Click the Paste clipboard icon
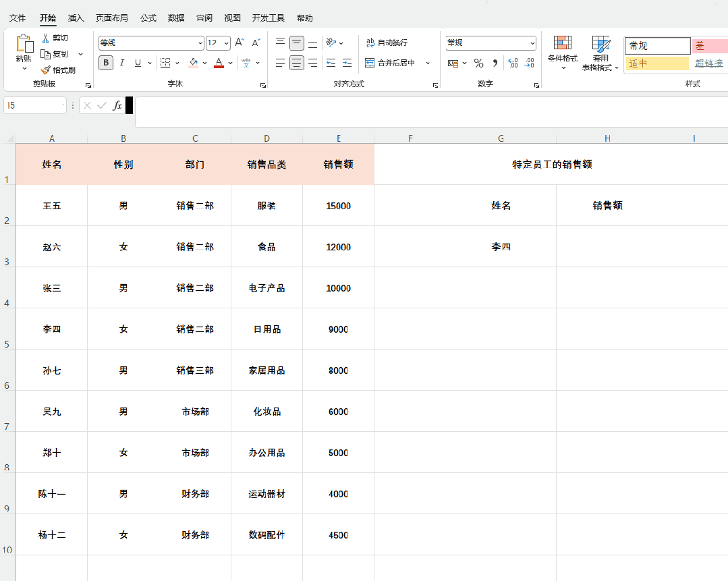The image size is (728, 581). (24, 44)
